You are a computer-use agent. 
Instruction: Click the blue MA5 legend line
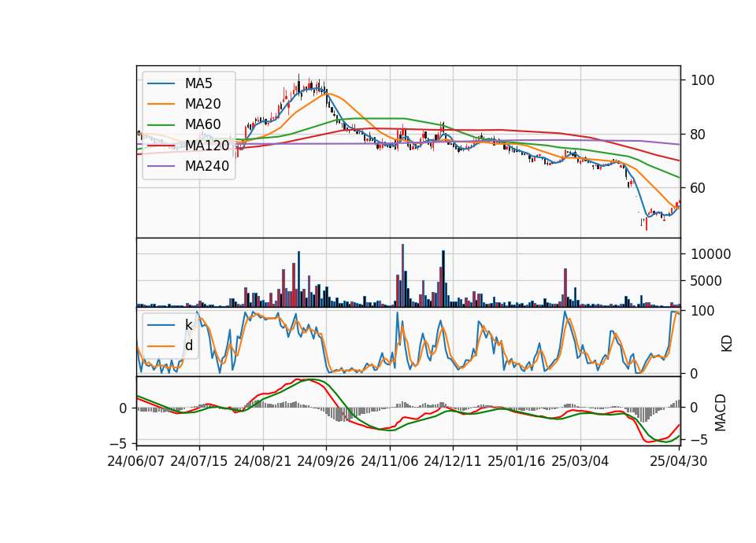(161, 83)
